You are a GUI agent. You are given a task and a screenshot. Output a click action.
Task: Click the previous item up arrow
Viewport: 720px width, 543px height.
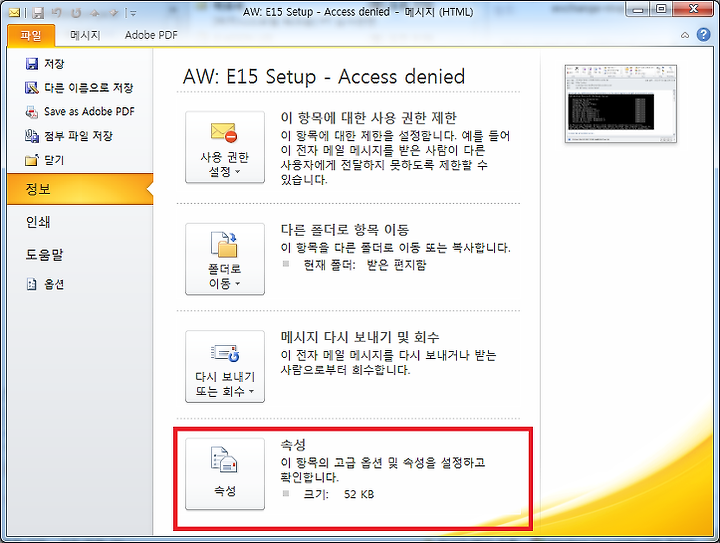click(95, 13)
